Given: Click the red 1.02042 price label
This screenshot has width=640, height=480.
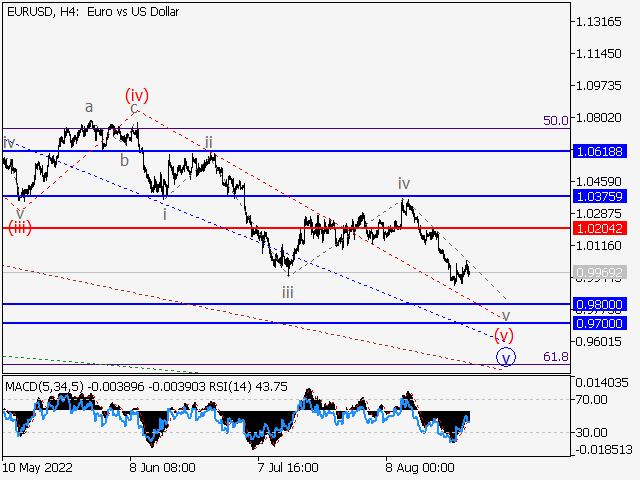Looking at the screenshot, I should [x=600, y=228].
